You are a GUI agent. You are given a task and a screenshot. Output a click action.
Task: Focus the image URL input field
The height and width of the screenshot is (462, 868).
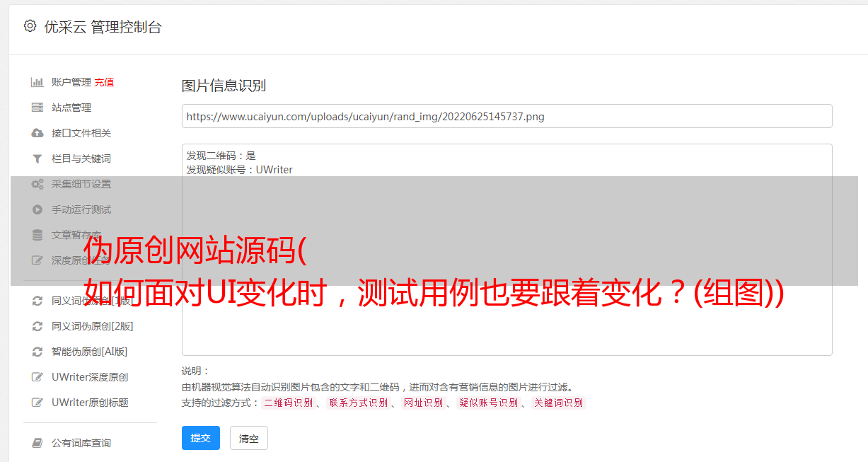click(x=507, y=116)
